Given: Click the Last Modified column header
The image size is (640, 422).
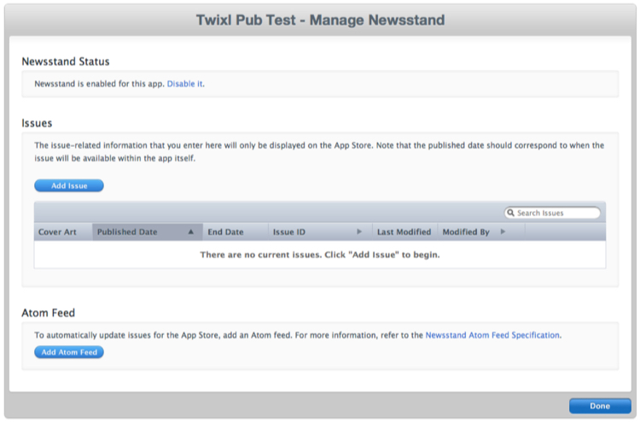Looking at the screenshot, I should (x=405, y=232).
